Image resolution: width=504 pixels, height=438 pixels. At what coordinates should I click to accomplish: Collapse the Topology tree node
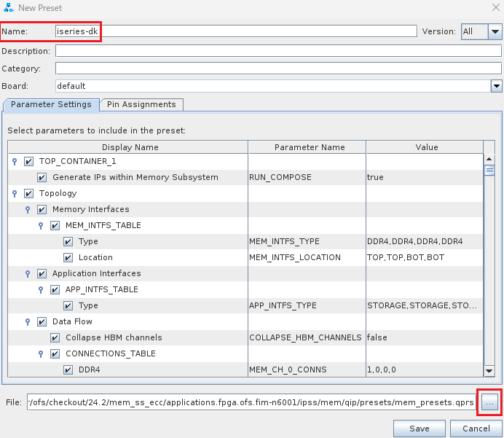(15, 194)
